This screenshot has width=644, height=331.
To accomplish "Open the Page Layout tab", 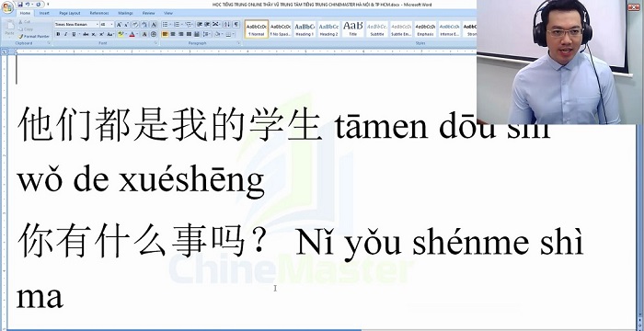I will [70, 13].
